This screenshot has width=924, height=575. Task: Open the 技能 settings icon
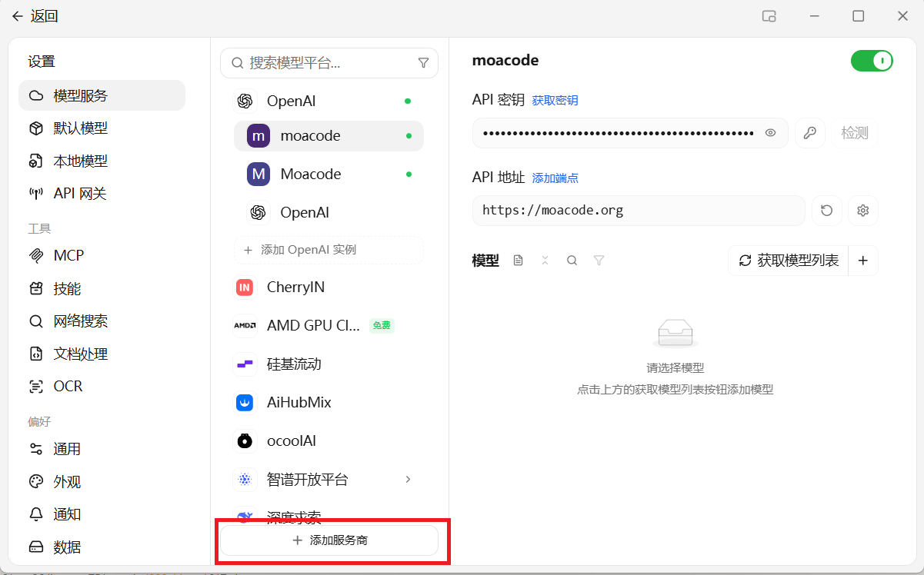(35, 289)
